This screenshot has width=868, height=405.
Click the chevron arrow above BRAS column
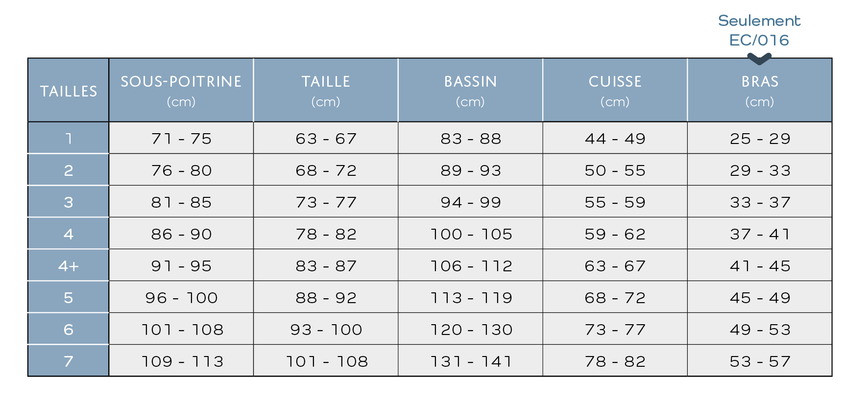point(759,59)
